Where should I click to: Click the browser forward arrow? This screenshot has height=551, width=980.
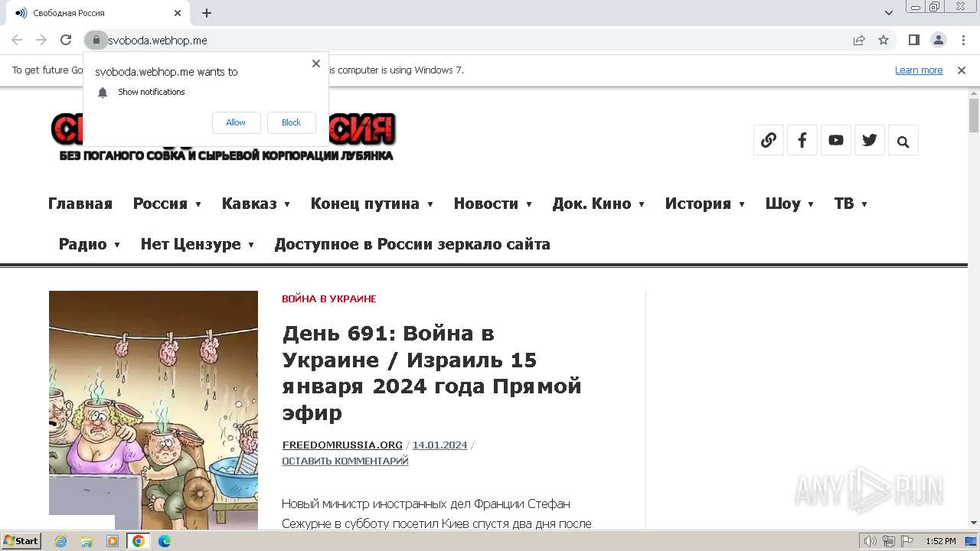click(41, 40)
